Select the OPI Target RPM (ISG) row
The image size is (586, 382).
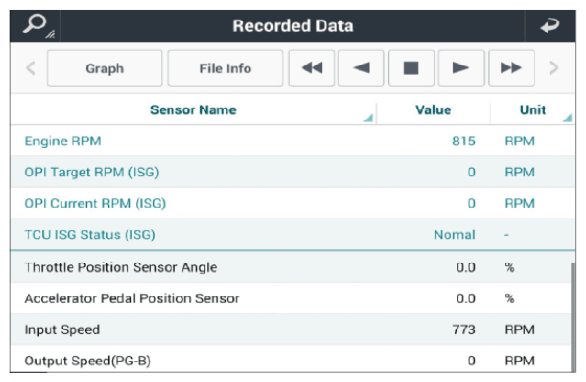pos(293,172)
